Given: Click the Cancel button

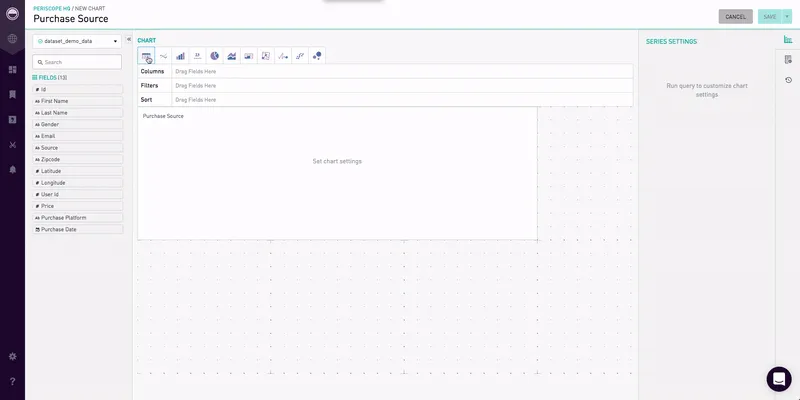Looking at the screenshot, I should click(x=735, y=17).
